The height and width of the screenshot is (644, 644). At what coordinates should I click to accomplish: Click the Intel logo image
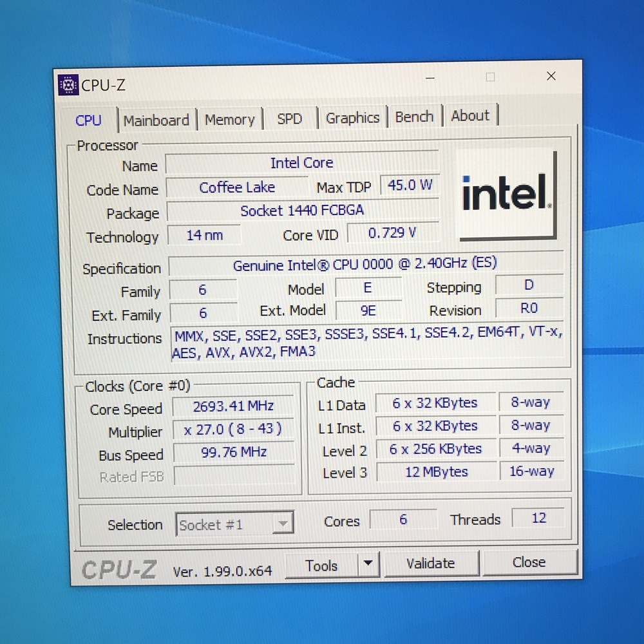coord(507,195)
